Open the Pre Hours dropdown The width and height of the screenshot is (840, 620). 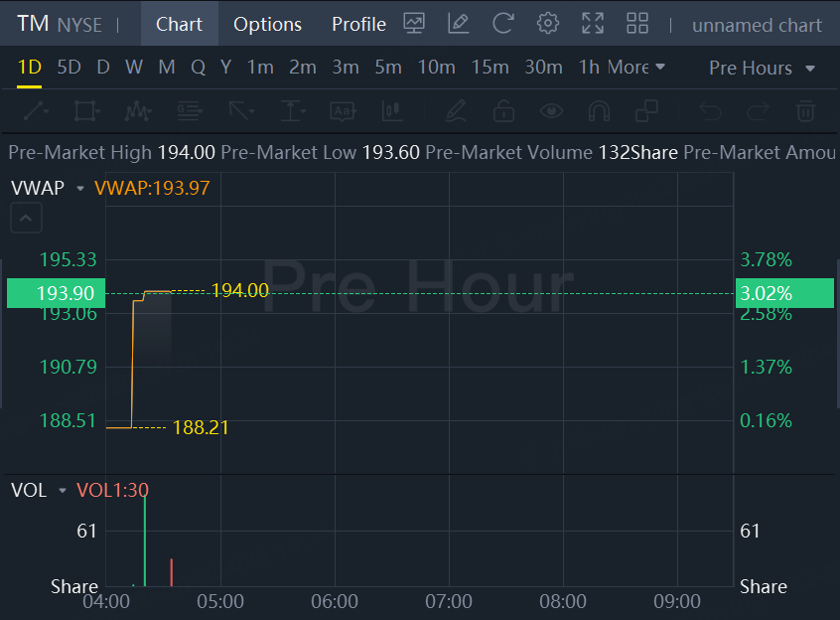click(762, 68)
